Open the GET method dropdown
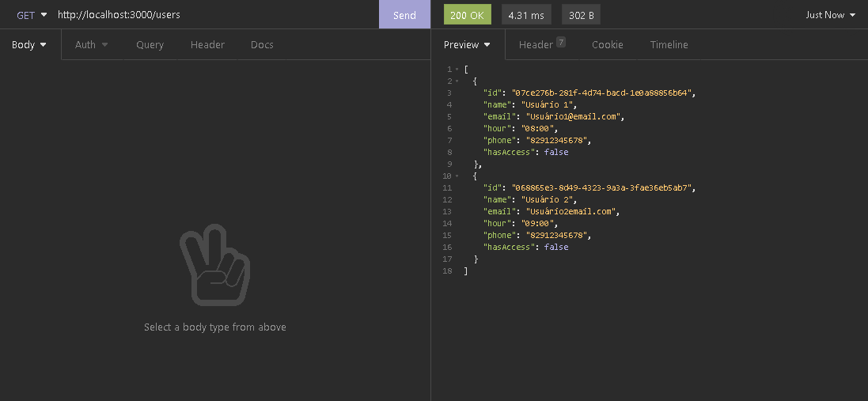This screenshot has width=868, height=401. point(32,15)
